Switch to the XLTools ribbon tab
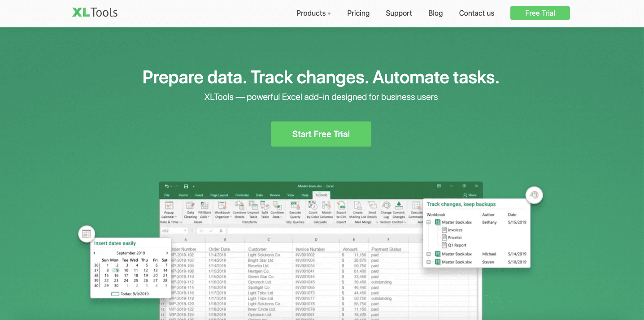This screenshot has height=320, width=644. coord(321,195)
